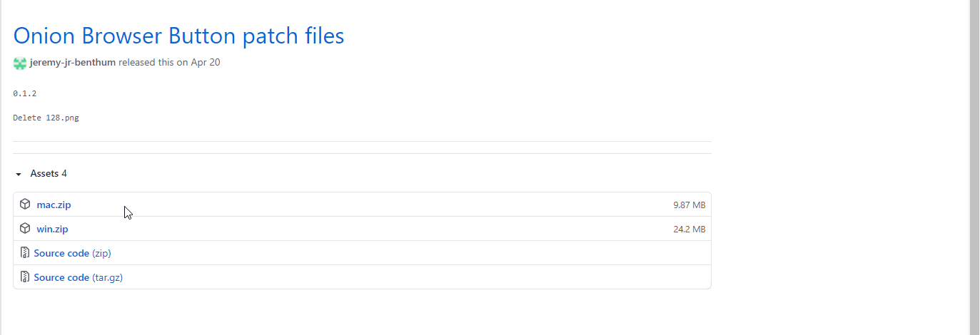Collapse the Assets disclosure triangle
Screen dimensions: 980x335
pos(19,174)
